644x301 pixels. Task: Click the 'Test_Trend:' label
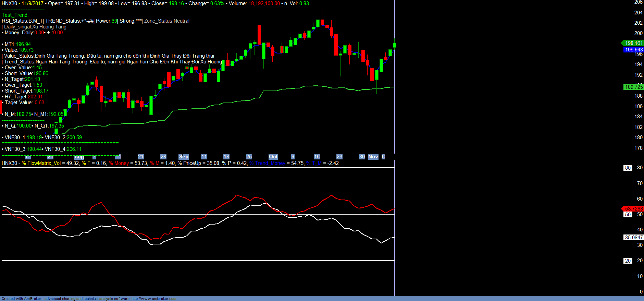tap(15, 15)
